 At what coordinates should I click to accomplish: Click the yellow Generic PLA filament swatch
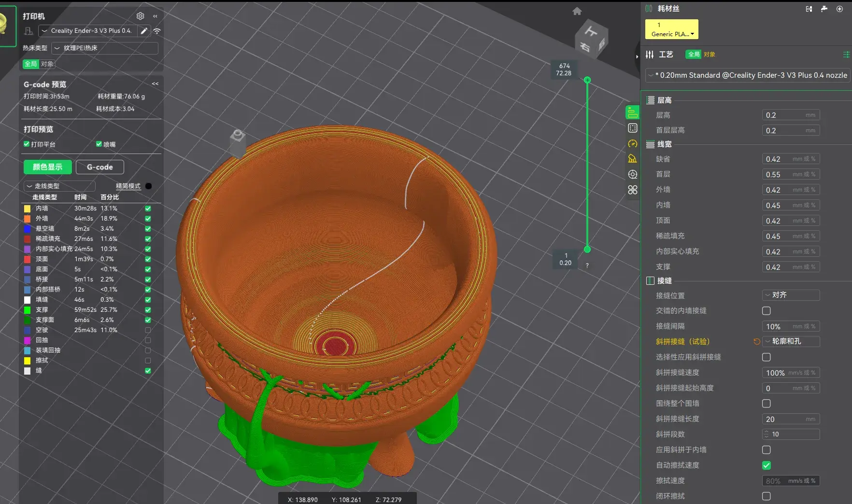(671, 29)
